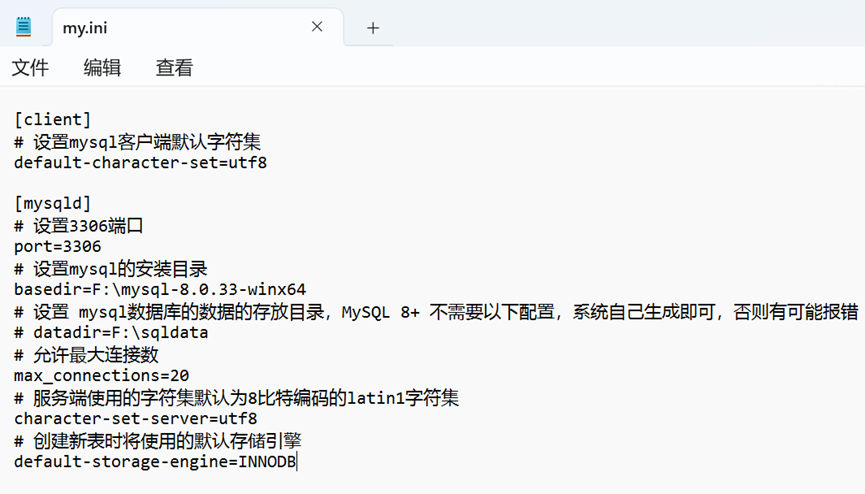The image size is (865, 494).
Task: Click the [client] section header line
Action: (52, 120)
